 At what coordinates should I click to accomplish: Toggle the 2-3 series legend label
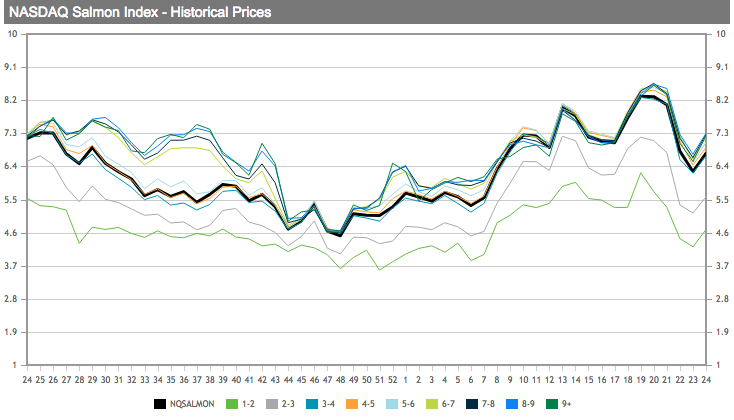288,404
